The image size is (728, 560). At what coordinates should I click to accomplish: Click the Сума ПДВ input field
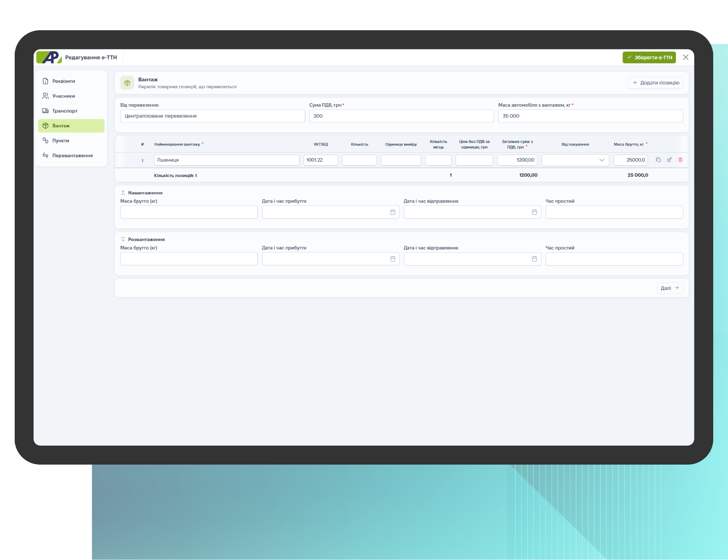click(x=401, y=116)
